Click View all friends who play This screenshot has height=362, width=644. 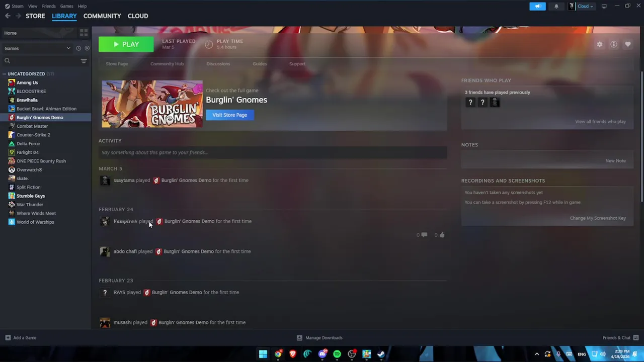point(600,122)
